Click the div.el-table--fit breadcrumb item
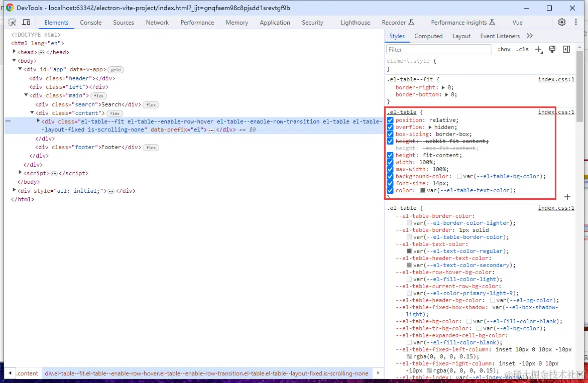This screenshot has width=588, height=383. point(206,373)
